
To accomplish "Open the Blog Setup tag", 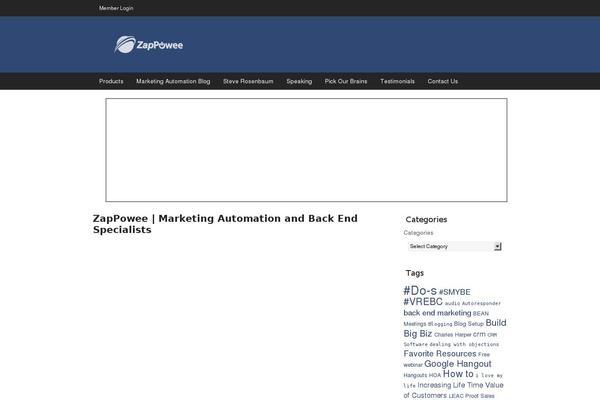I will [469, 324].
